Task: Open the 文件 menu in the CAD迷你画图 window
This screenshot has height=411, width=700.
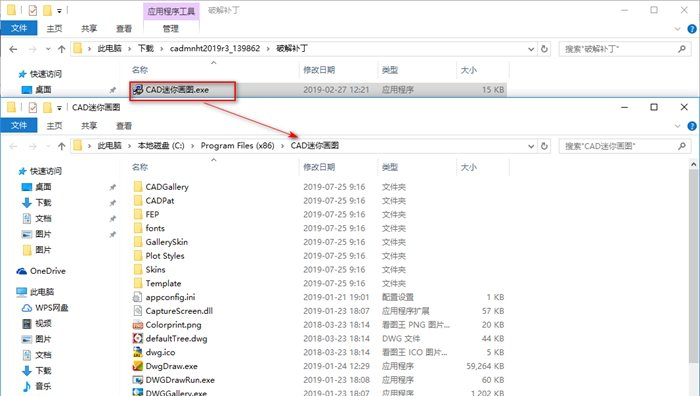Action: (19, 125)
